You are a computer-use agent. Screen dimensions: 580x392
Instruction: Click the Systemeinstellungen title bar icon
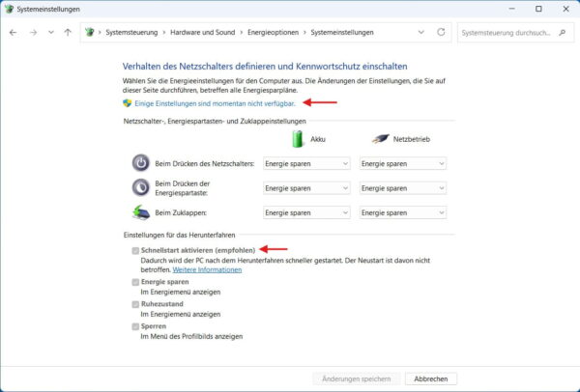pos(10,9)
